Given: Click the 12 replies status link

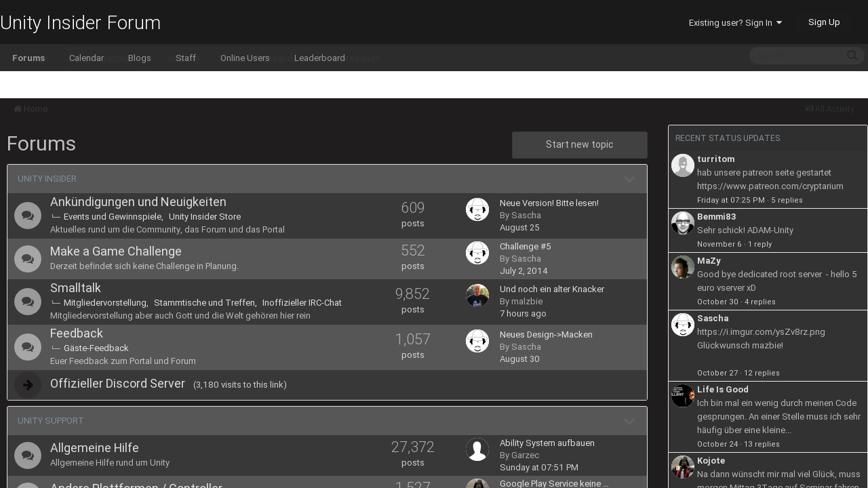Looking at the screenshot, I should (x=762, y=373).
